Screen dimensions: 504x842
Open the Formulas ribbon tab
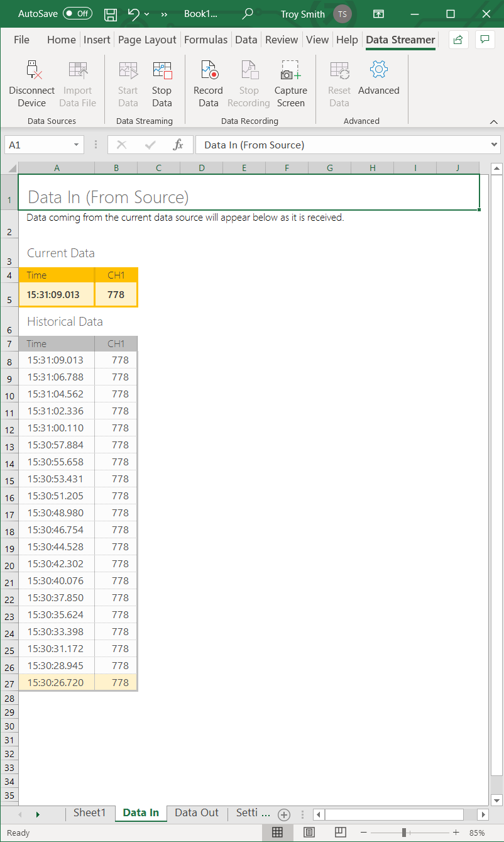205,40
